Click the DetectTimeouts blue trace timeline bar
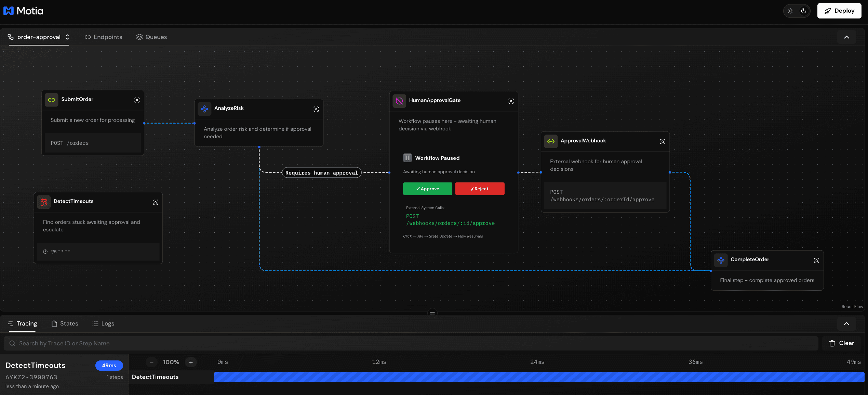 click(x=539, y=377)
